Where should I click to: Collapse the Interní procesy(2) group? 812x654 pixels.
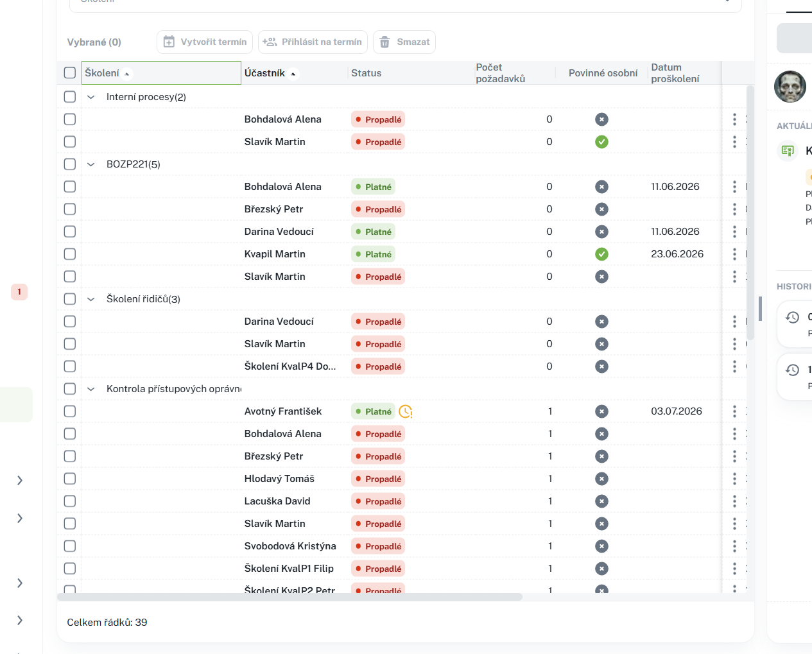[91, 97]
